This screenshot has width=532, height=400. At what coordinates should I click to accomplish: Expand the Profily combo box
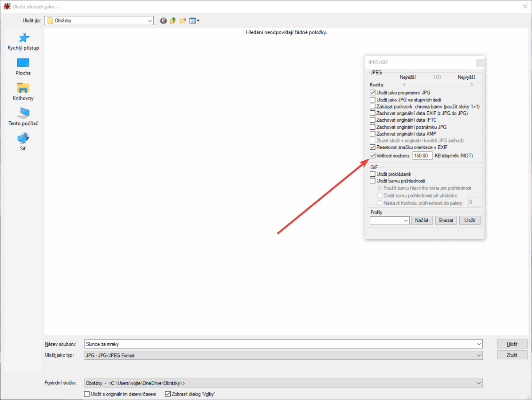(406, 220)
